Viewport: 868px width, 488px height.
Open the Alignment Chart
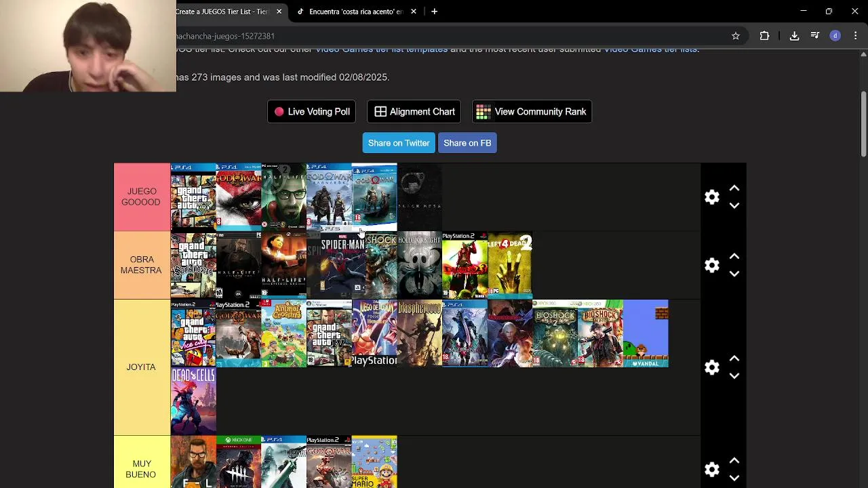pyautogui.click(x=414, y=112)
